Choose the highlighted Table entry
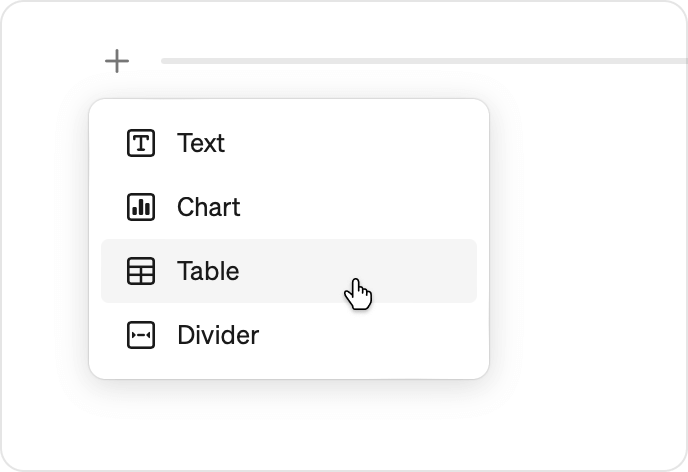 (289, 271)
